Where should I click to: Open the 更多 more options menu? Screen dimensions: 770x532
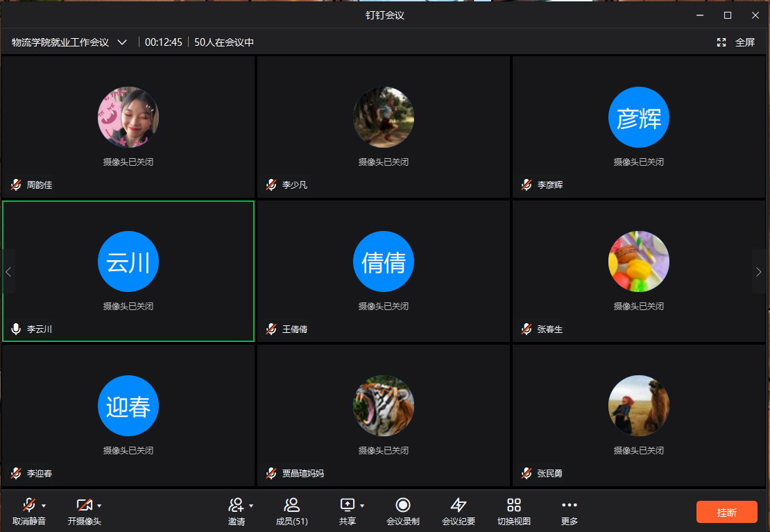click(x=569, y=505)
